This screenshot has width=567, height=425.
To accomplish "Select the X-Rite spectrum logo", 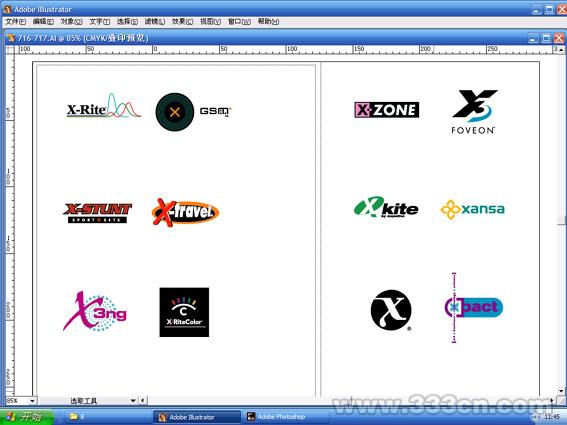I will (104, 106).
